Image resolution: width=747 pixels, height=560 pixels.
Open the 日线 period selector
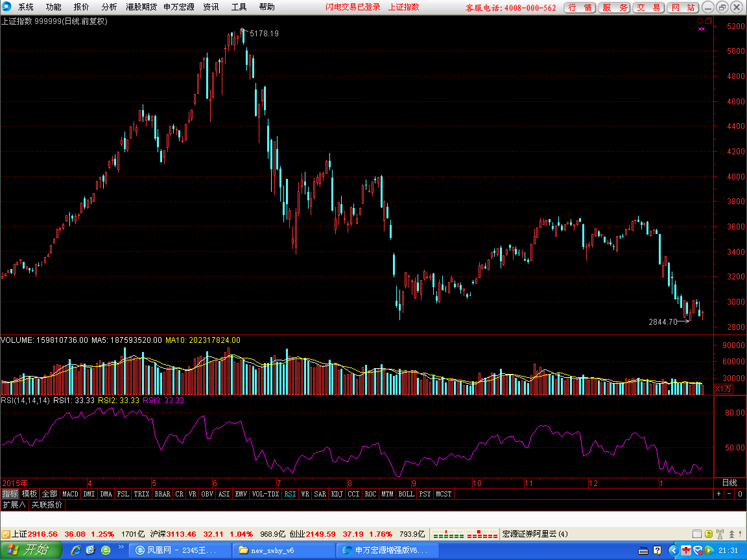tap(729, 483)
